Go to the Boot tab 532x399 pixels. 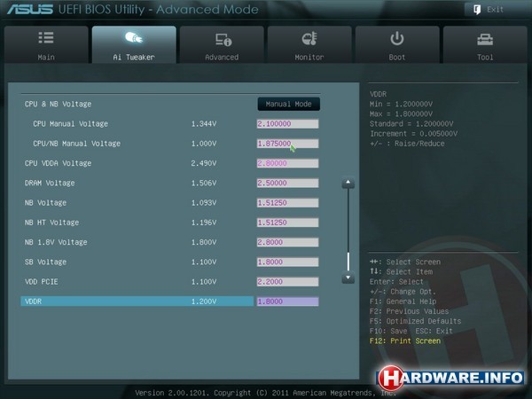tap(397, 44)
